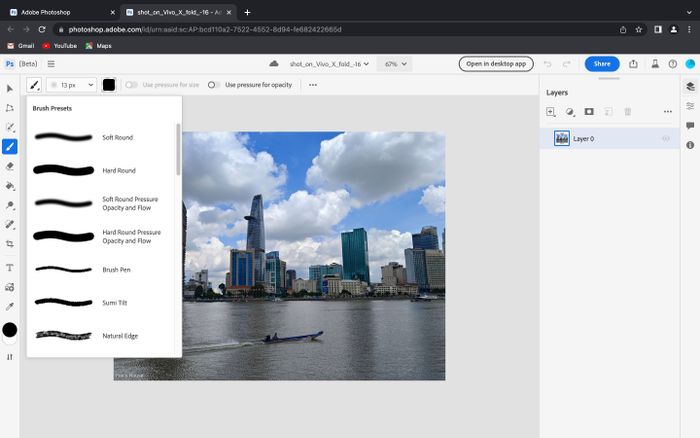Select the Paint Bucket fill tool
The height and width of the screenshot is (438, 700).
[10, 185]
